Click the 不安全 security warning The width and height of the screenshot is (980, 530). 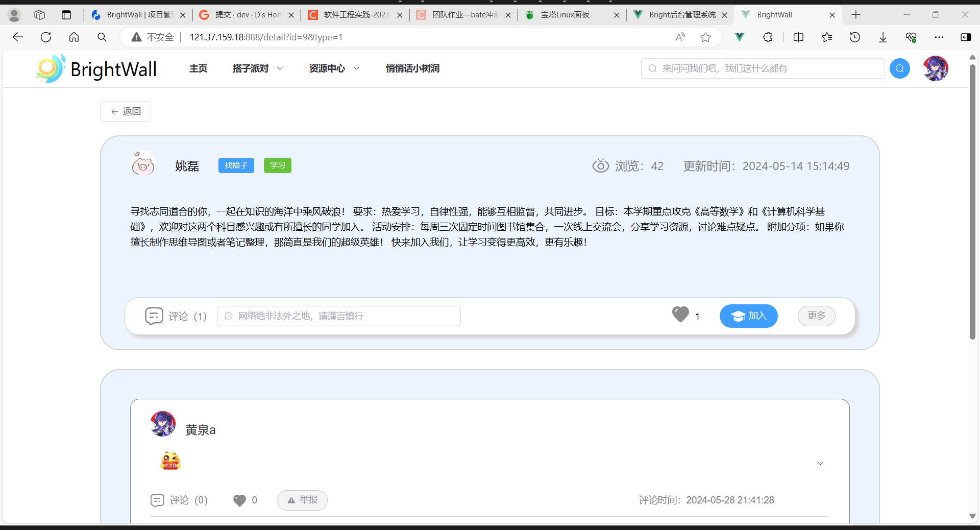pyautogui.click(x=153, y=37)
